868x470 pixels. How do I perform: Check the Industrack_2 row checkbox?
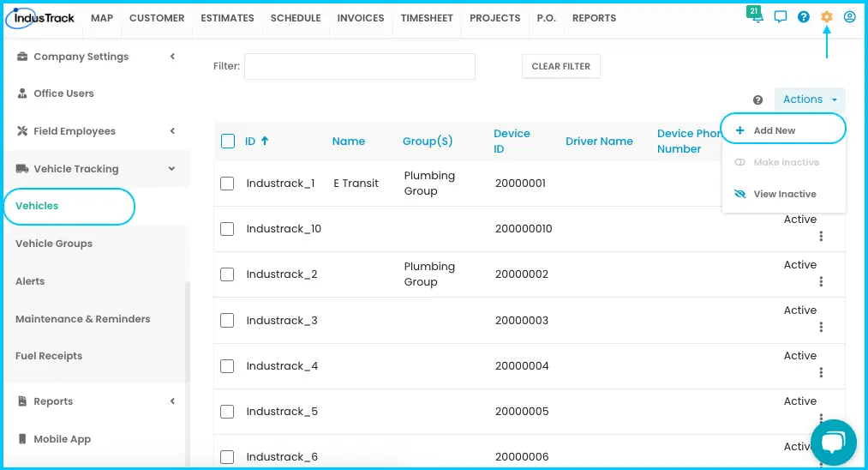pyautogui.click(x=227, y=274)
